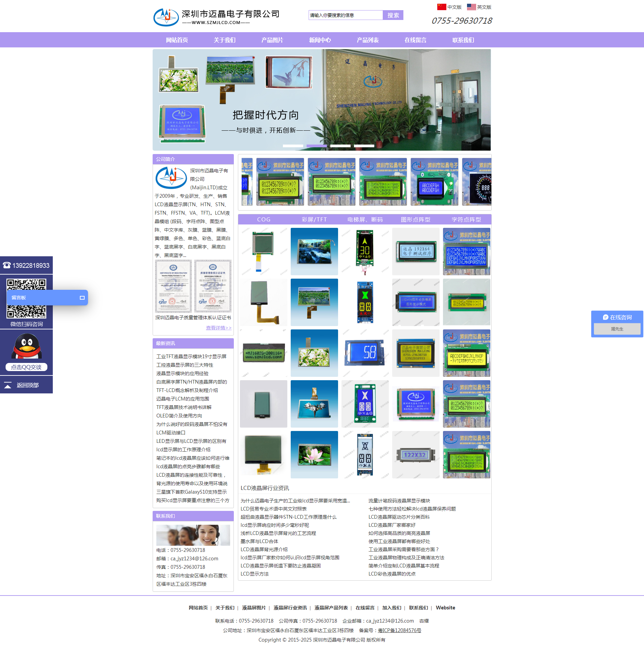Open footer link 加入我们
Viewport: 644px width, 648px height.
[392, 608]
